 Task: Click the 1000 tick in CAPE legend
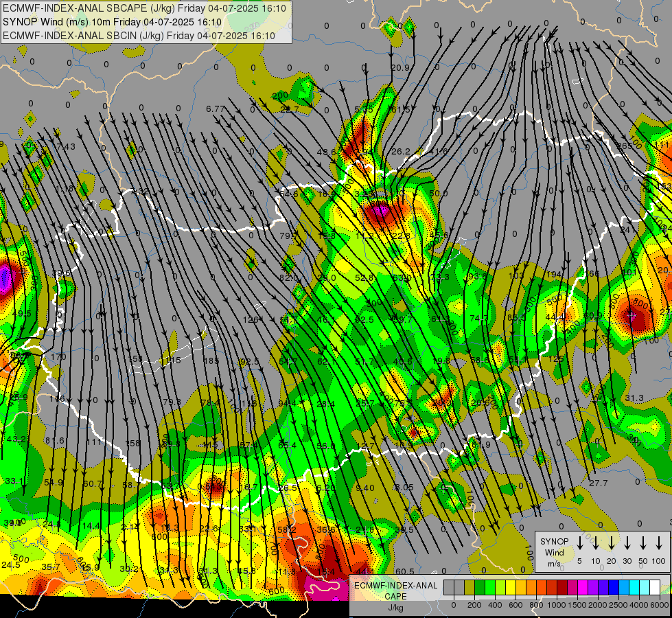557,605
